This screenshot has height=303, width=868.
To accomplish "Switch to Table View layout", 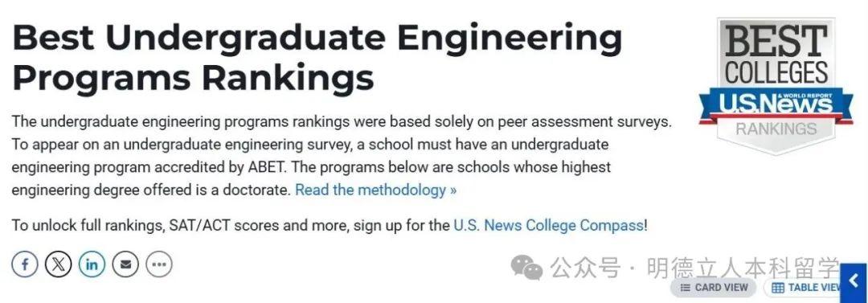I will tap(802, 288).
